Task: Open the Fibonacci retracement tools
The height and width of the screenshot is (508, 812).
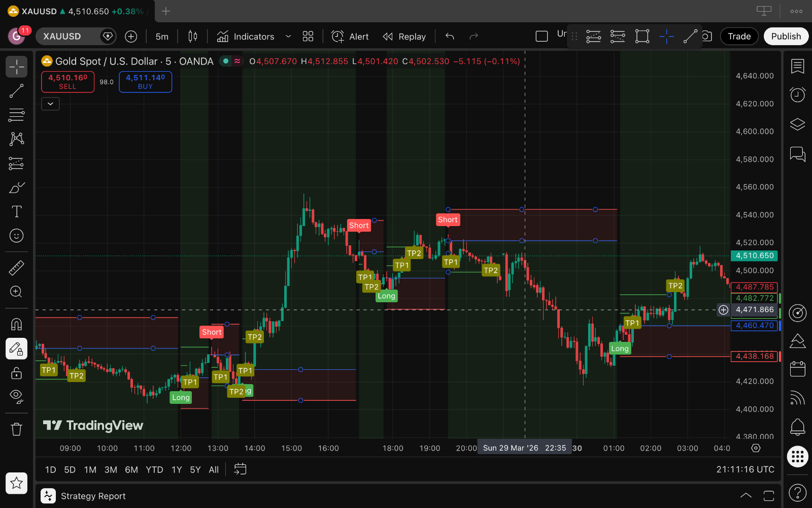Action: tap(16, 115)
